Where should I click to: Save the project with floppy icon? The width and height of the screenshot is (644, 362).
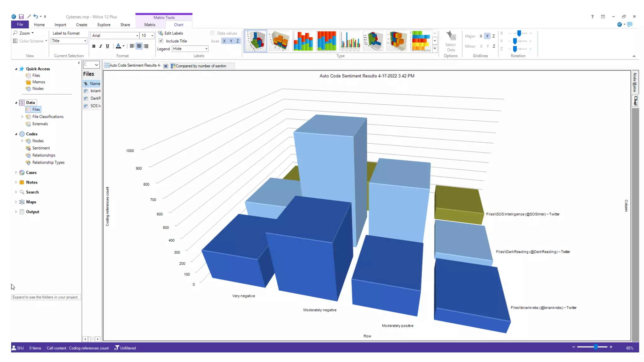click(21, 17)
